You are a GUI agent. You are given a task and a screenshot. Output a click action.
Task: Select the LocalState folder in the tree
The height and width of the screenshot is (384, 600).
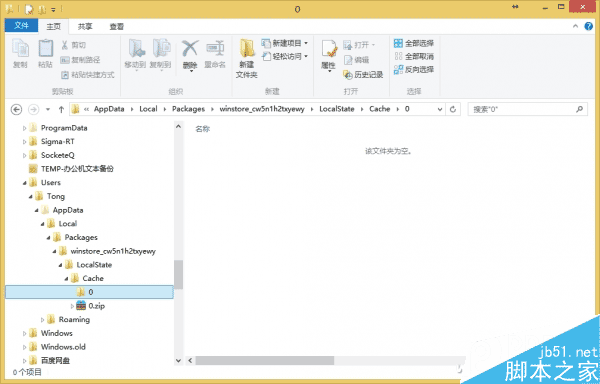(94, 265)
